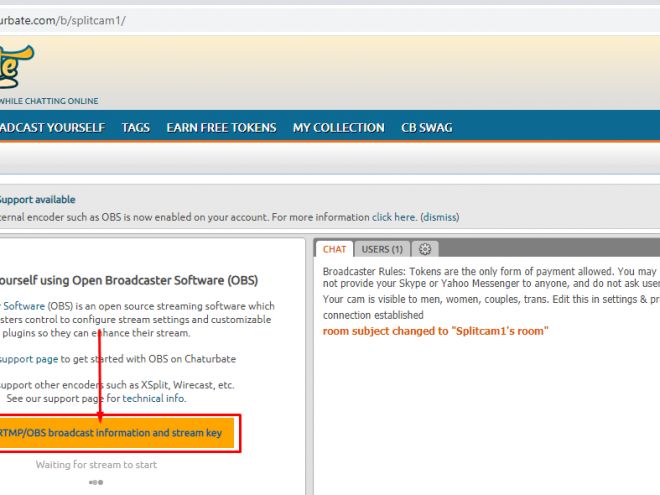The height and width of the screenshot is (495, 660).
Task: Click 'Waiting for stream to start' text
Action: 96,465
